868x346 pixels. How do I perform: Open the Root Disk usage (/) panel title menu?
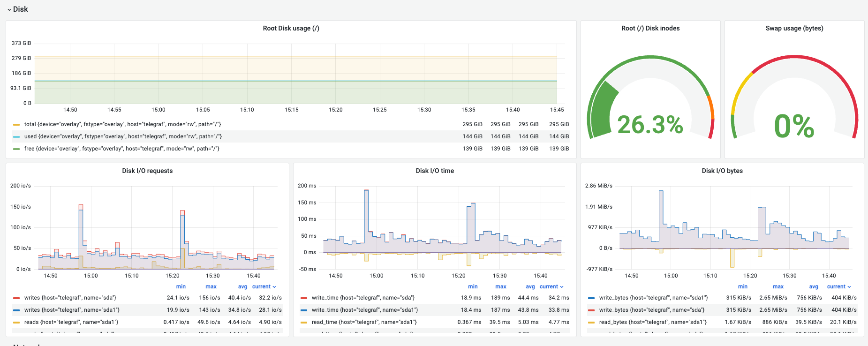point(291,28)
